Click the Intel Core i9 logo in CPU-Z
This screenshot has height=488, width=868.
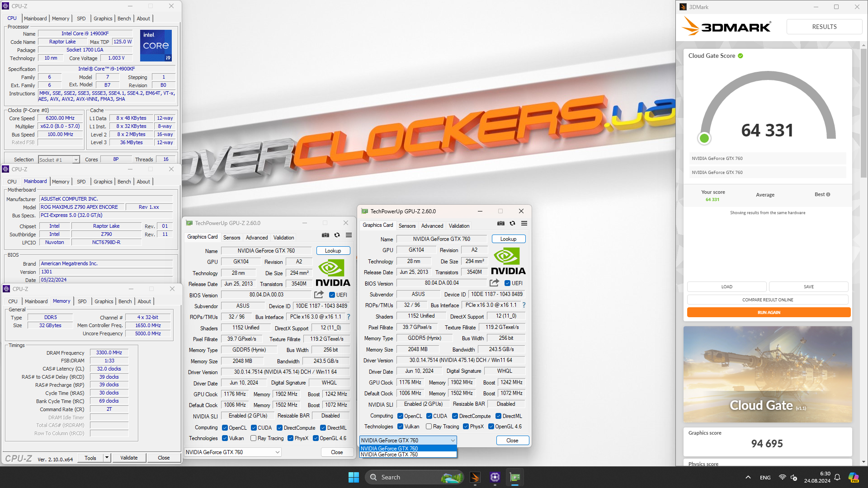[x=156, y=46]
